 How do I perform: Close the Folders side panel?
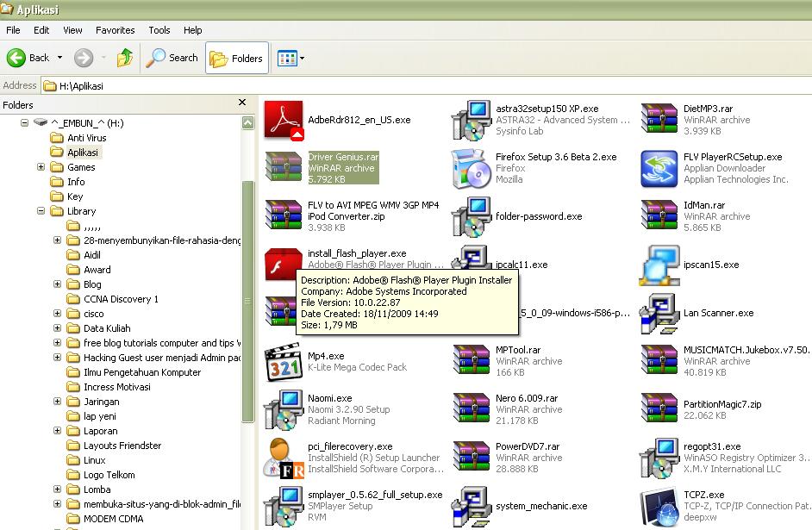click(x=242, y=103)
